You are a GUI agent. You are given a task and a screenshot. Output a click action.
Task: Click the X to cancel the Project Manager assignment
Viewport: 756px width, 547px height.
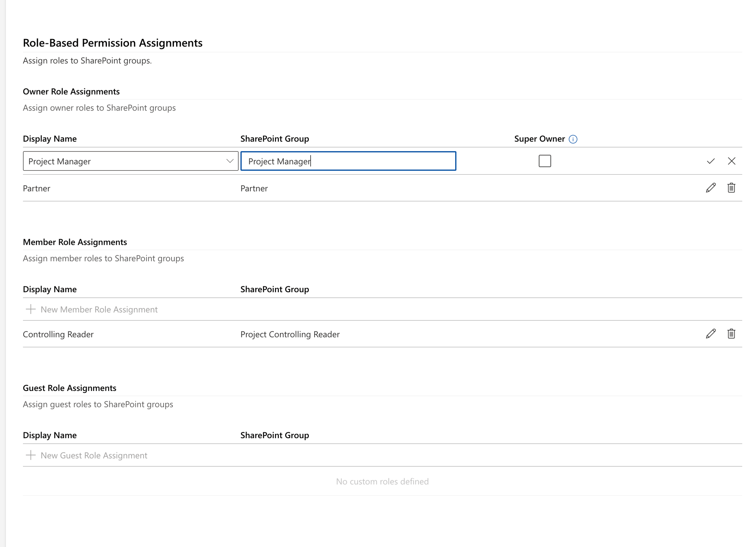(732, 161)
